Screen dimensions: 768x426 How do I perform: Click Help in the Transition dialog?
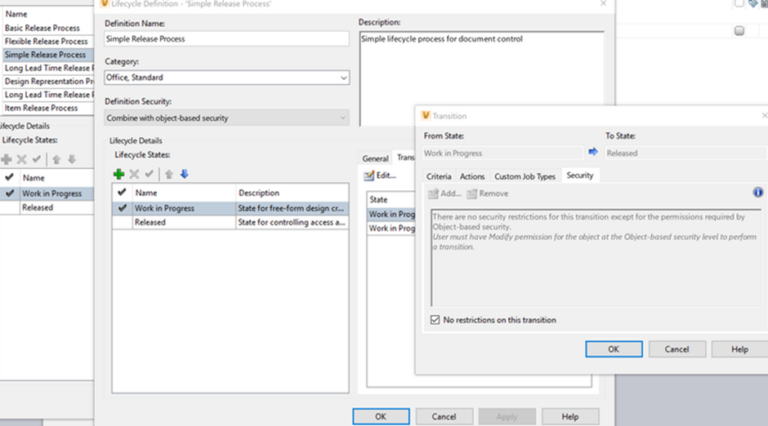click(740, 349)
